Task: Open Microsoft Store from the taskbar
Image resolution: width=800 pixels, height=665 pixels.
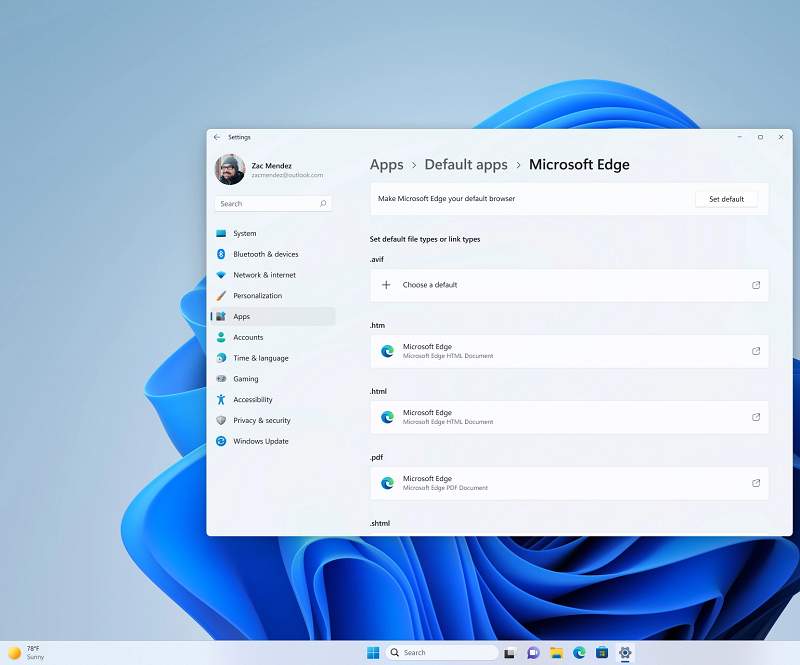Action: click(x=602, y=653)
